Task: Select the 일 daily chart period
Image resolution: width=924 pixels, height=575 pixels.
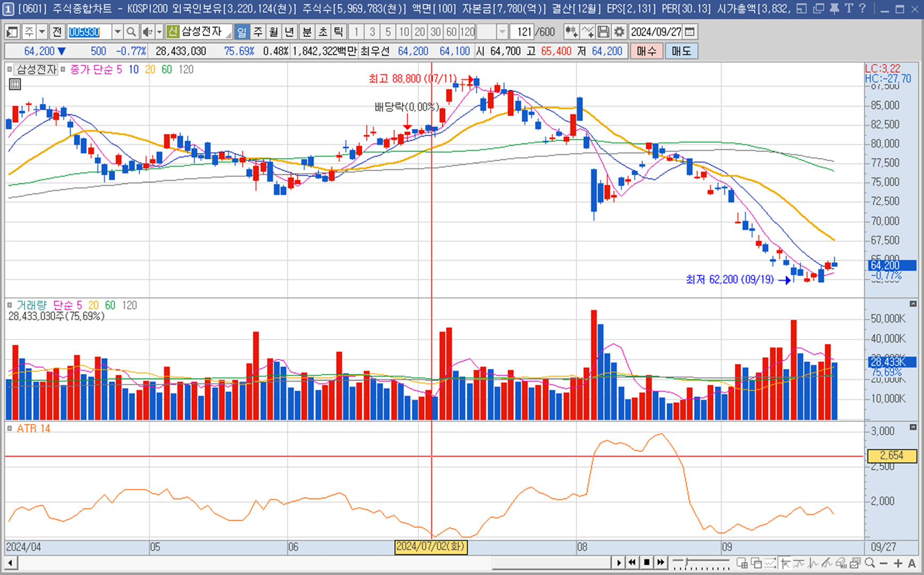Action: click(x=241, y=32)
